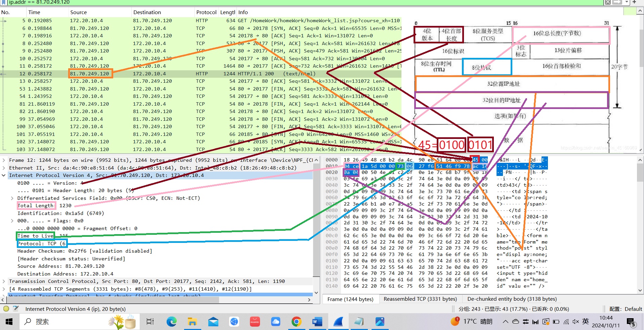The width and height of the screenshot is (644, 330).
Task: Open File Explorer from the taskbar
Action: (192, 322)
